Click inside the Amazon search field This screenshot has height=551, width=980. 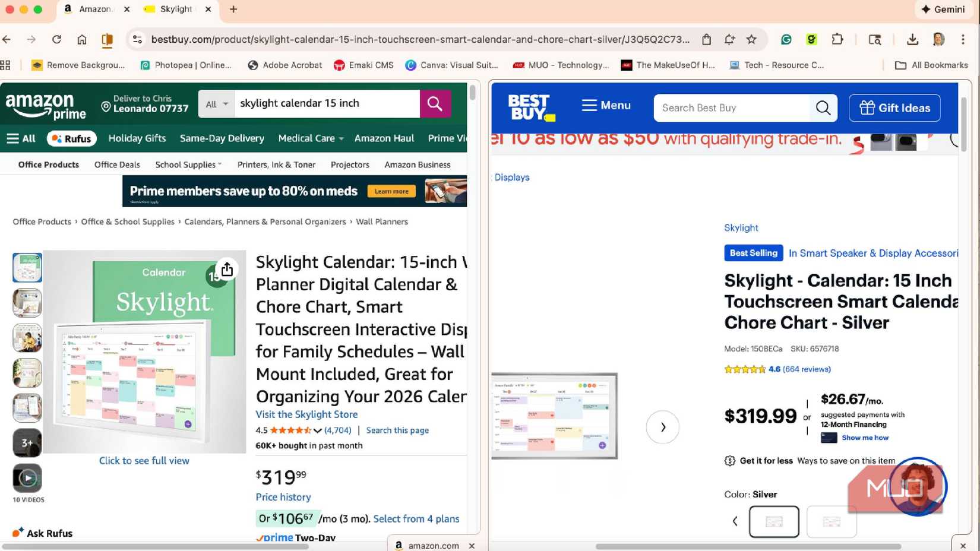pyautogui.click(x=327, y=103)
